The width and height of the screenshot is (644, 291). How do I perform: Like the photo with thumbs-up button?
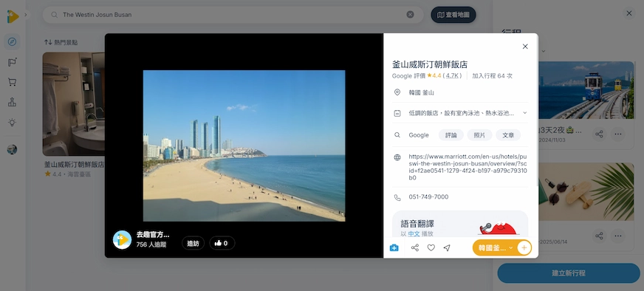click(x=222, y=243)
